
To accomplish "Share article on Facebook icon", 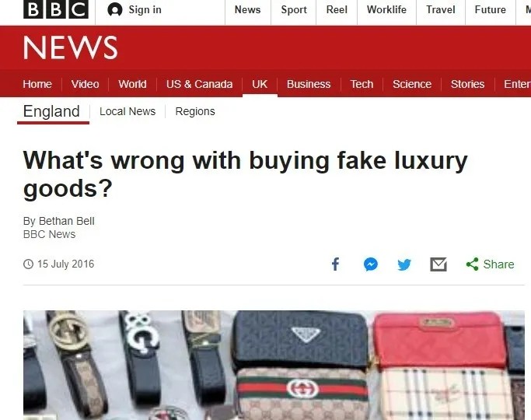I will click(x=335, y=264).
